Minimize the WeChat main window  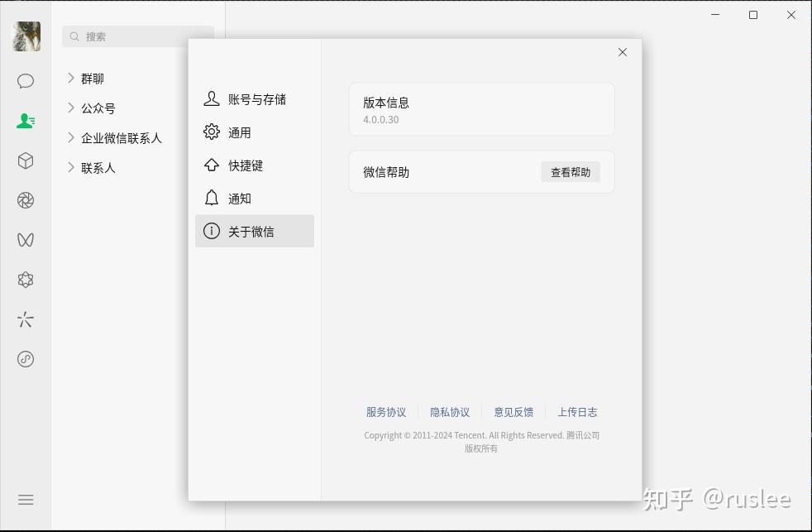pyautogui.click(x=715, y=15)
